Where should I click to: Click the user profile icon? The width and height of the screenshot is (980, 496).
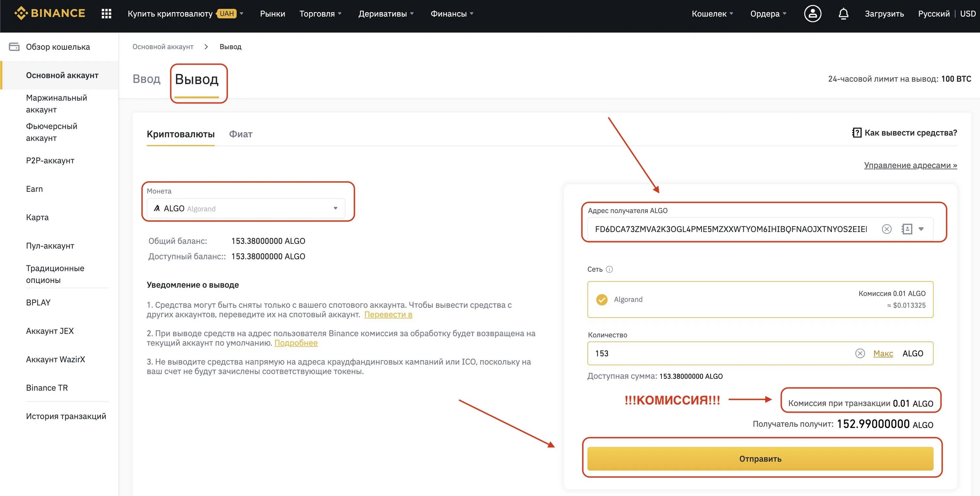coord(812,13)
